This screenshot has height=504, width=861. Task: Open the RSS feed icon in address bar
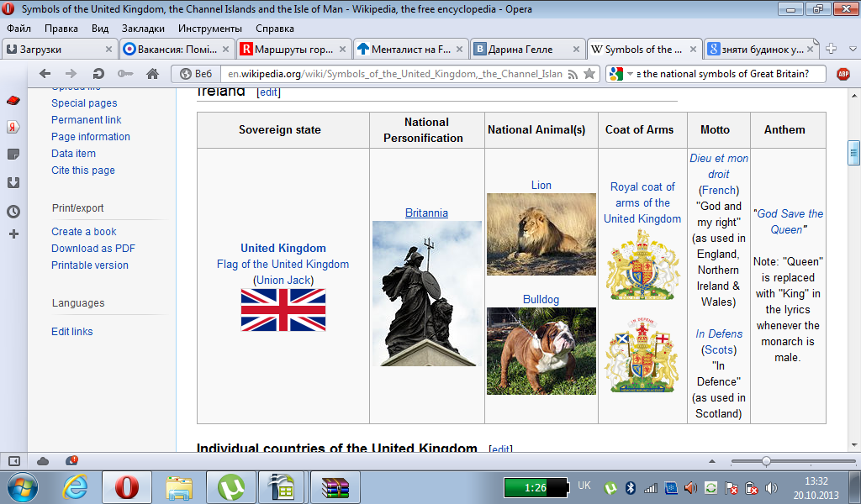pos(573,74)
